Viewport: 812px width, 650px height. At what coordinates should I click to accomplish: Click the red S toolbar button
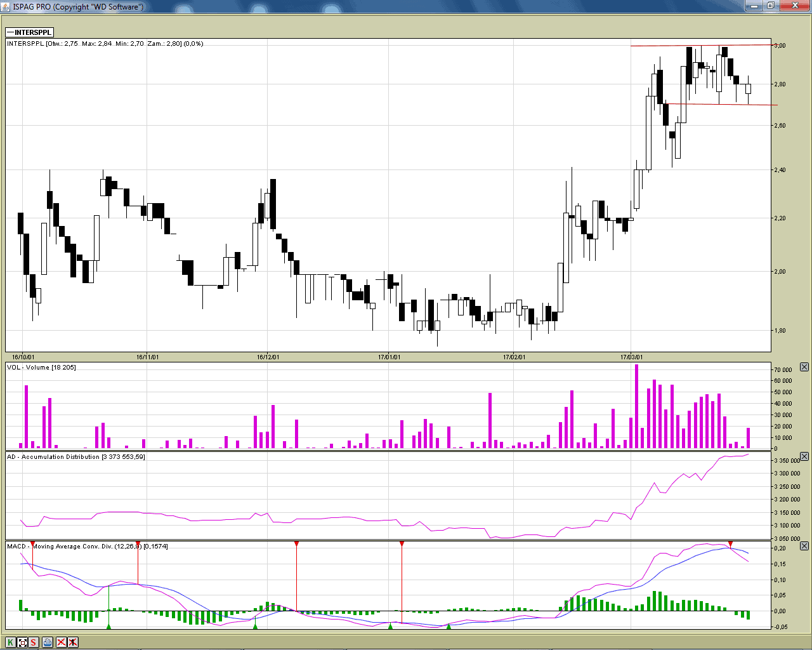(x=34, y=642)
